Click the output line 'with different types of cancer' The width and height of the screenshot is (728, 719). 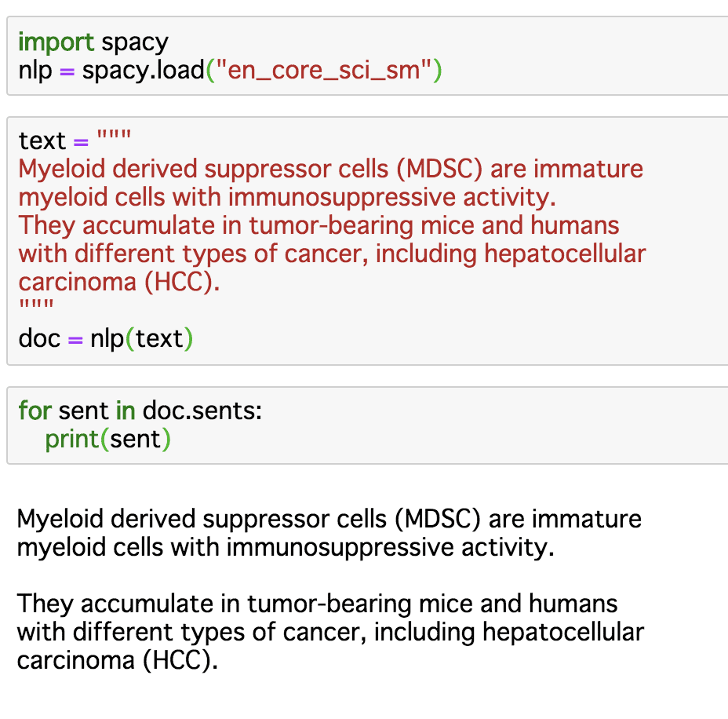click(330, 632)
